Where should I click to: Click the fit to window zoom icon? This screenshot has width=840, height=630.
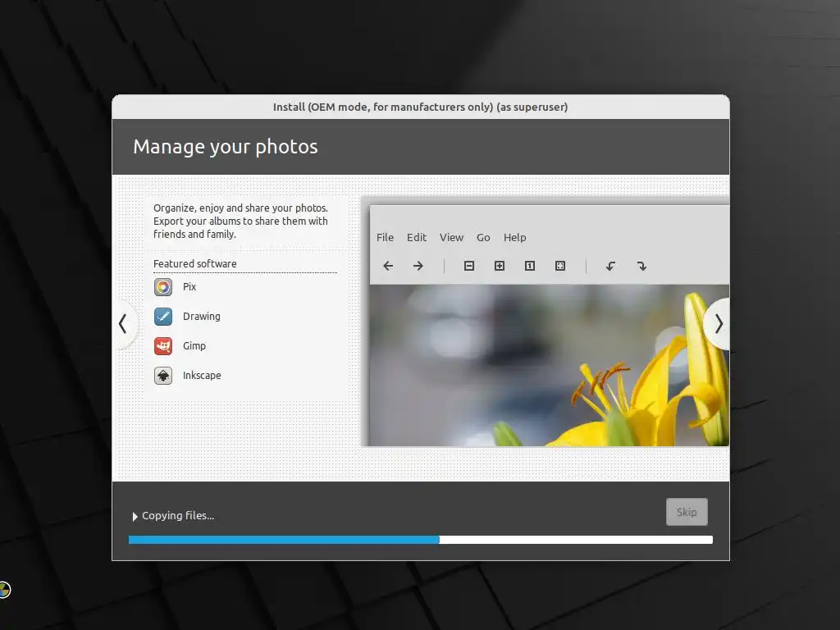click(x=560, y=266)
